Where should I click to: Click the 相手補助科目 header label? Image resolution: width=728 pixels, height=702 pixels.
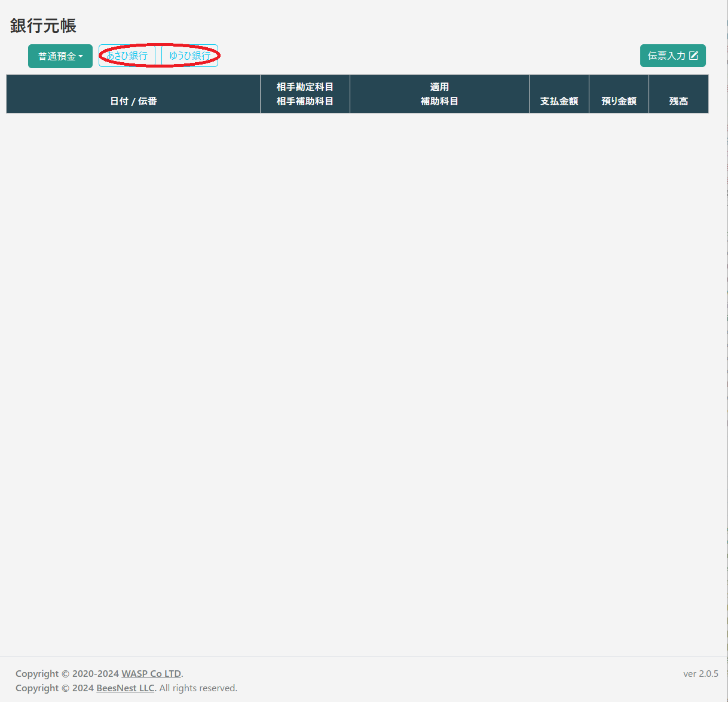305,101
